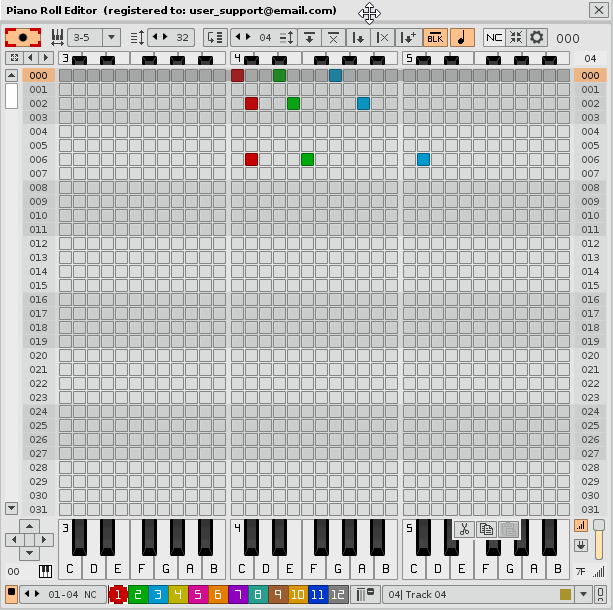613x610 pixels.
Task: Click the follow cursor lines icon
Action: 215,38
